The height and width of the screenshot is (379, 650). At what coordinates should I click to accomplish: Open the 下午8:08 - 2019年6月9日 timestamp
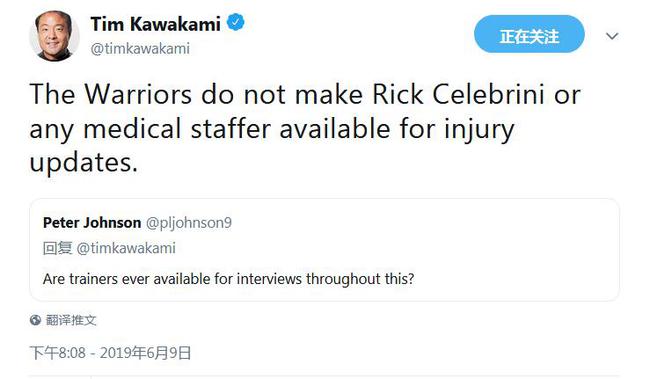(x=110, y=353)
